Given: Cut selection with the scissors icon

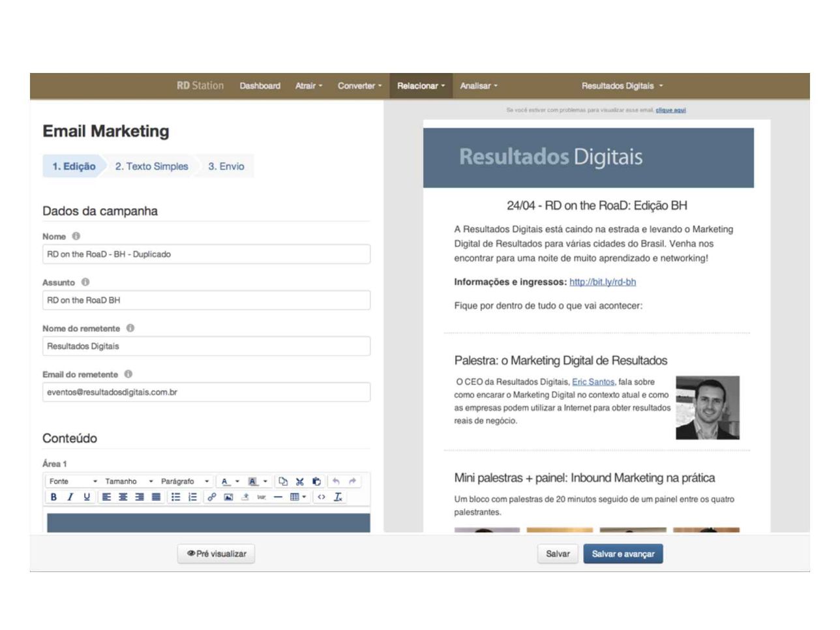Looking at the screenshot, I should click(300, 481).
